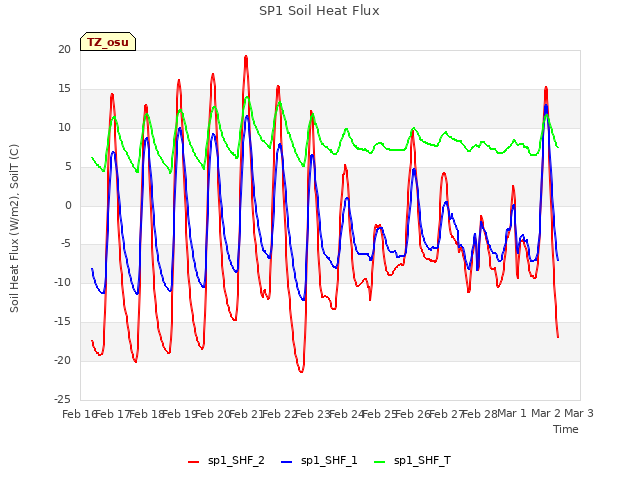The image size is (640, 480).
Task: Click the x-axis date label Feb 16
Action: 79,414
